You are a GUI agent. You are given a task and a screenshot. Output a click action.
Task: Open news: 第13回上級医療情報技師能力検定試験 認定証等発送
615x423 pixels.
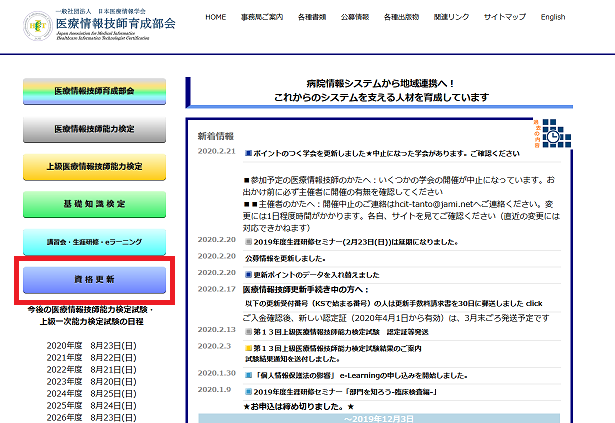pyautogui.click(x=341, y=332)
